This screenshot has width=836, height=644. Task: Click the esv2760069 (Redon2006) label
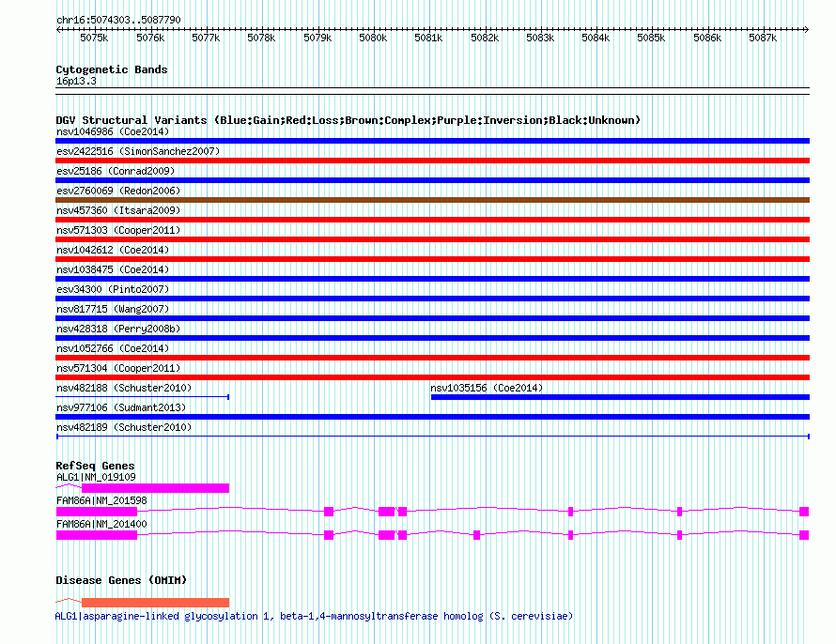118,191
